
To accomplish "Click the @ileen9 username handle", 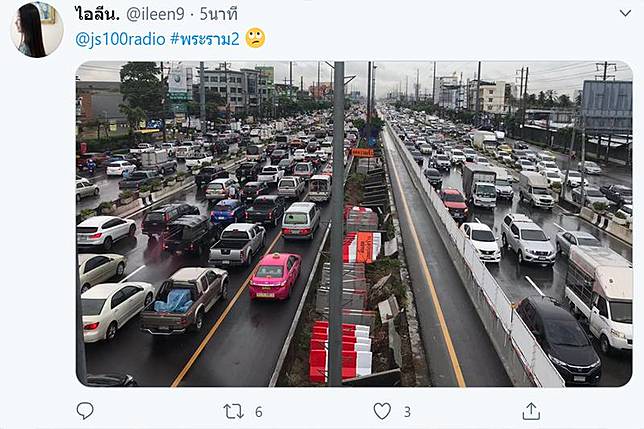I will pos(155,14).
